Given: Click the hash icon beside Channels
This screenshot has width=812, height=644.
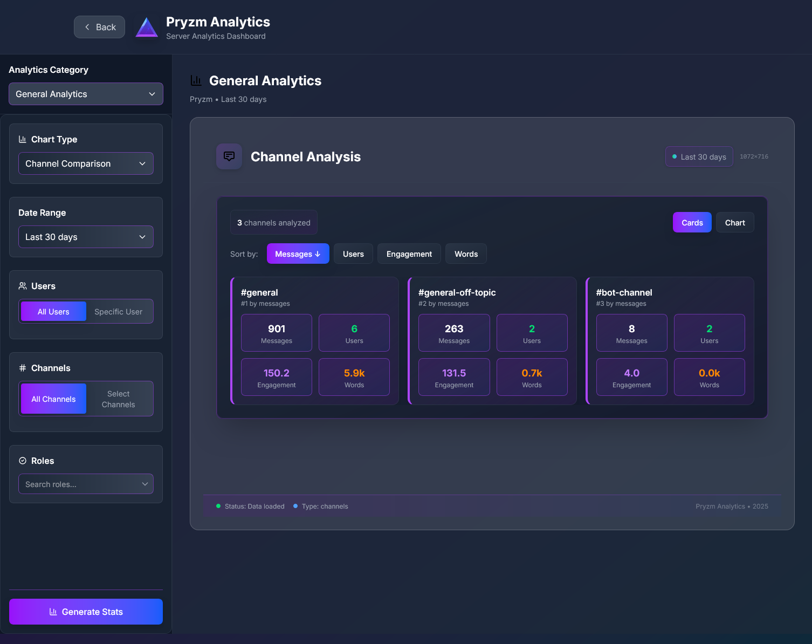Looking at the screenshot, I should point(22,368).
